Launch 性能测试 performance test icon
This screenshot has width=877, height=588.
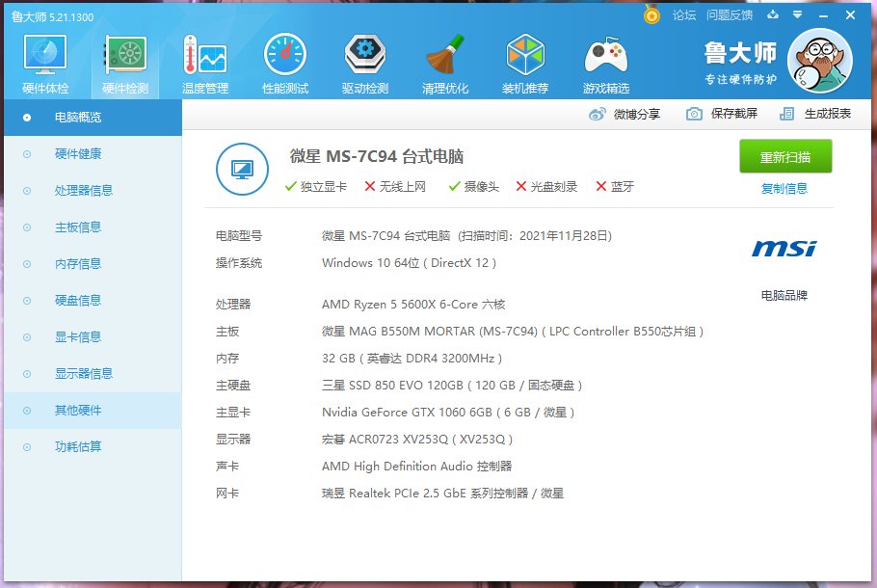[285, 55]
